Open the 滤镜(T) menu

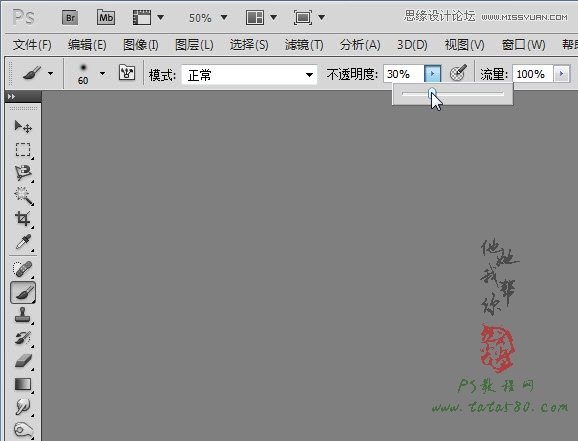point(304,45)
